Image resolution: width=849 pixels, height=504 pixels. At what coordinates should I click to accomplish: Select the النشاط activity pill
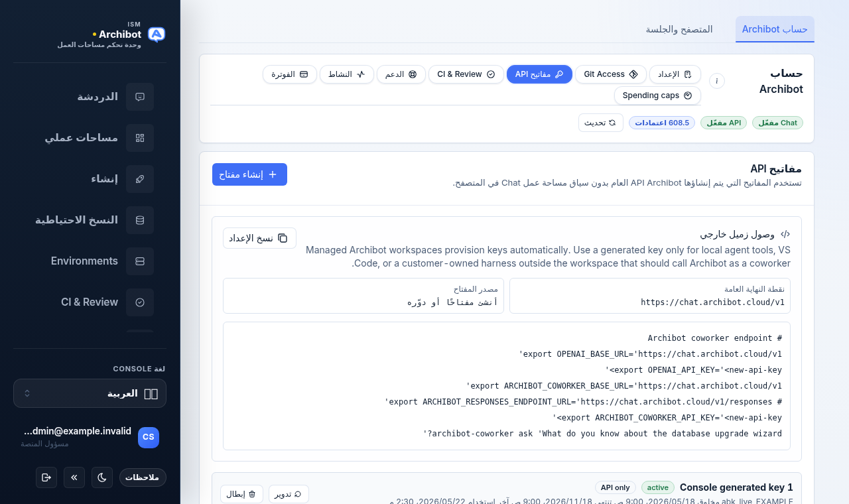click(347, 74)
